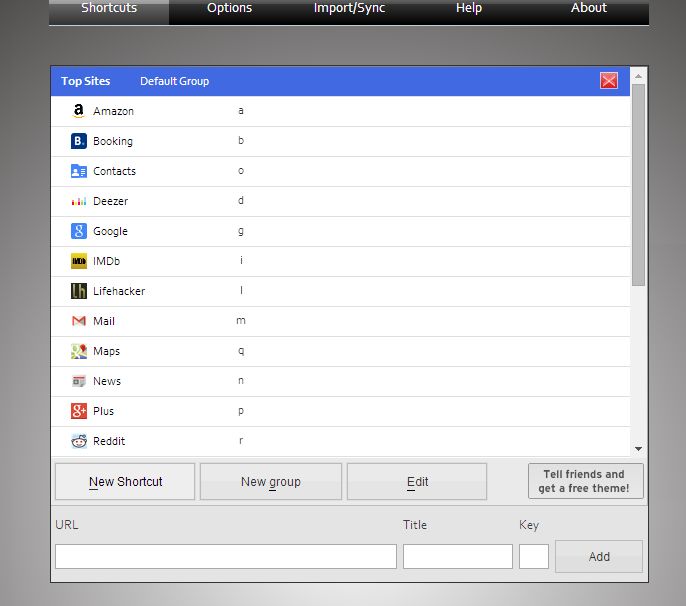This screenshot has height=606, width=686.
Task: Click the Google Plus icon
Action: (79, 411)
